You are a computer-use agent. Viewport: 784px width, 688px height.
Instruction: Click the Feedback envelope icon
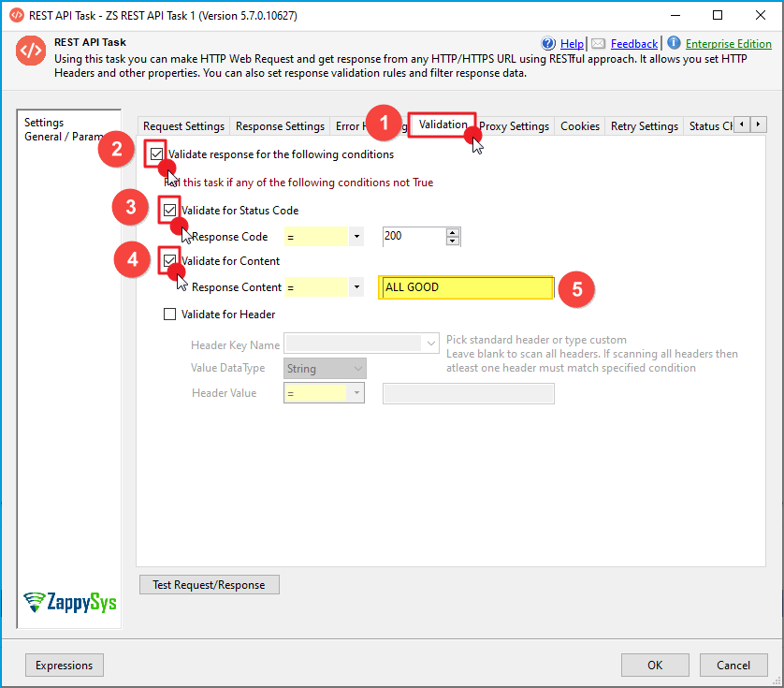[598, 43]
